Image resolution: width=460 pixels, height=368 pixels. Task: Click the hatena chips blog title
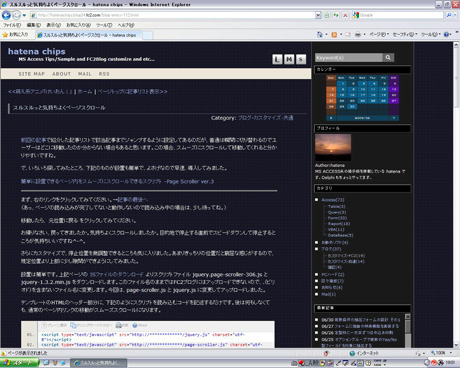coord(37,51)
